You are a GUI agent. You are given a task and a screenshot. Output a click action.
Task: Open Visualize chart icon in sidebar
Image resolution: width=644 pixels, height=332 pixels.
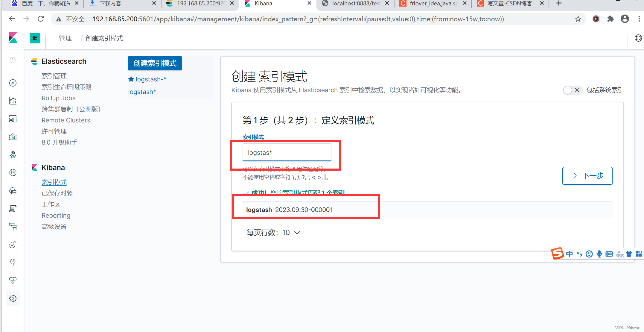[13, 101]
